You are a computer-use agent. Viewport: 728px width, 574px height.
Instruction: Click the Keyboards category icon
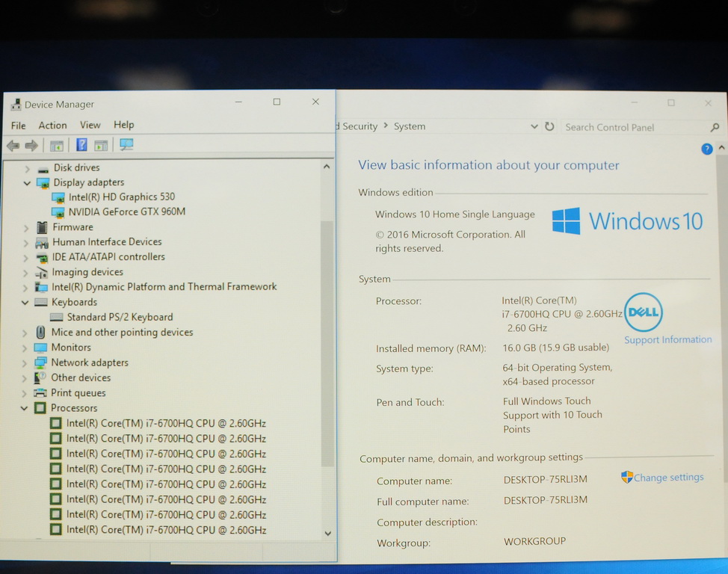tap(41, 303)
